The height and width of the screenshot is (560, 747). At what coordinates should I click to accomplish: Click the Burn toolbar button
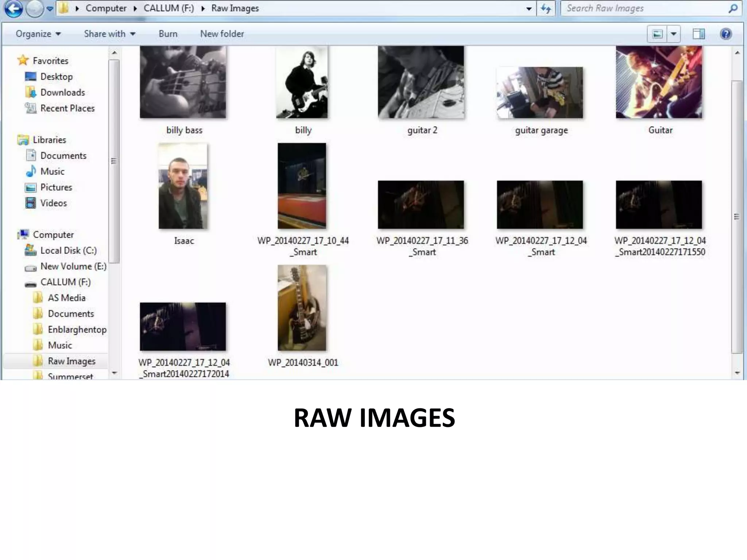coord(168,34)
